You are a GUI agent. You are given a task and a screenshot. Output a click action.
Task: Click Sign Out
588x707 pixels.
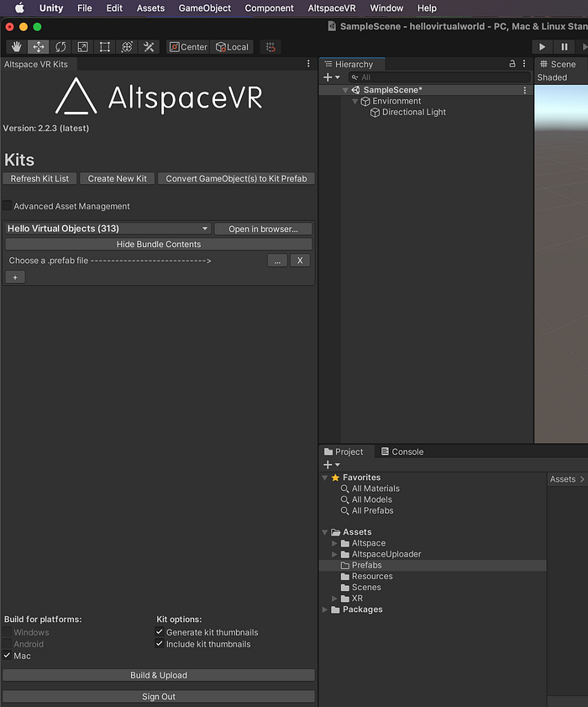159,697
